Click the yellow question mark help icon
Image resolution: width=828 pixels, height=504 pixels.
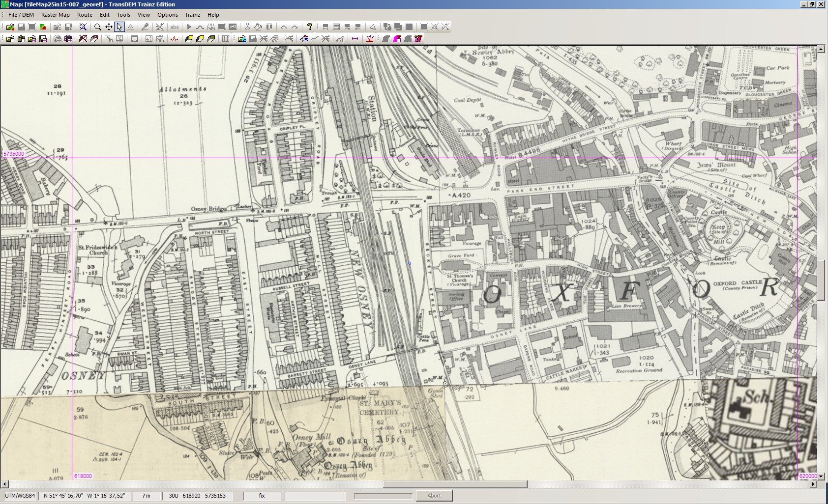(310, 27)
